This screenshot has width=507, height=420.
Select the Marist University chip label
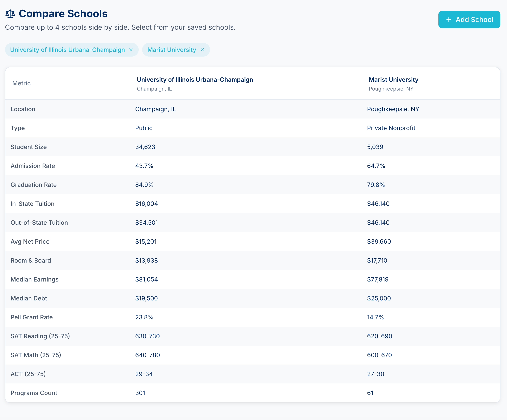point(171,50)
